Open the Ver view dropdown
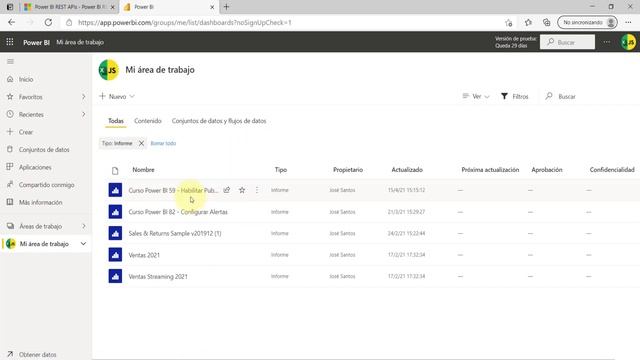Viewport: 640px width, 360px height. 476,96
